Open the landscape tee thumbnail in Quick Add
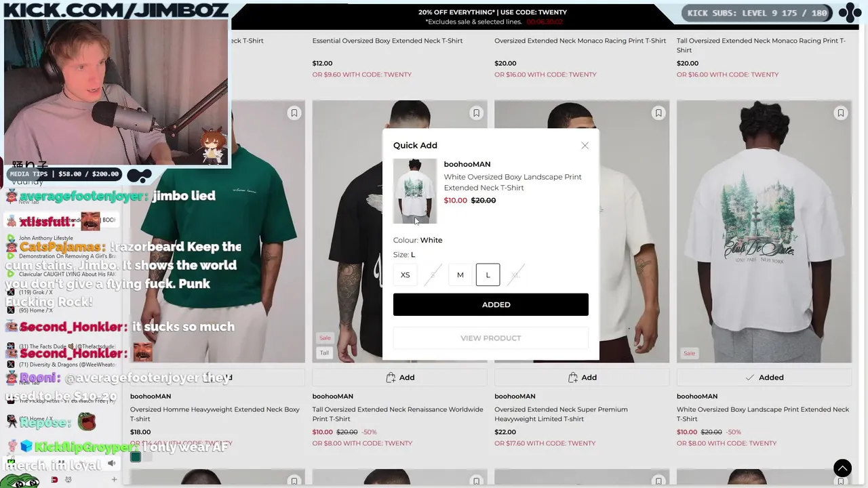Image resolution: width=868 pixels, height=488 pixels. [415, 191]
